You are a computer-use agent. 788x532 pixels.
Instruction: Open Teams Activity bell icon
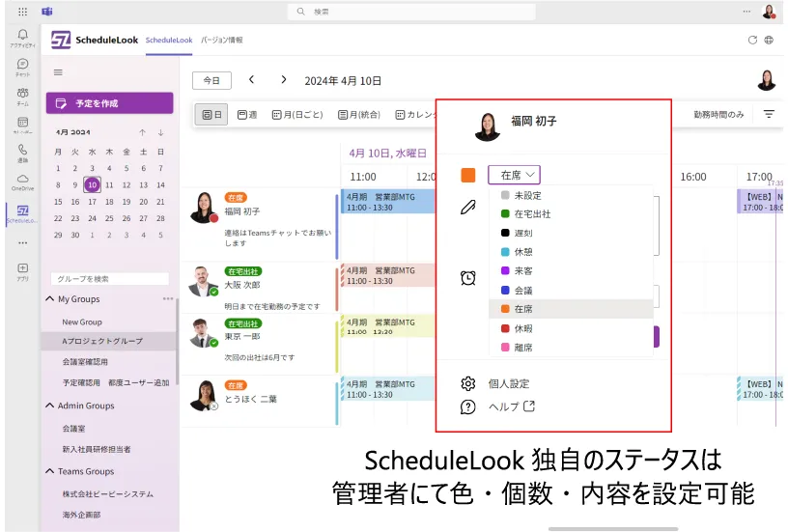pos(22,35)
